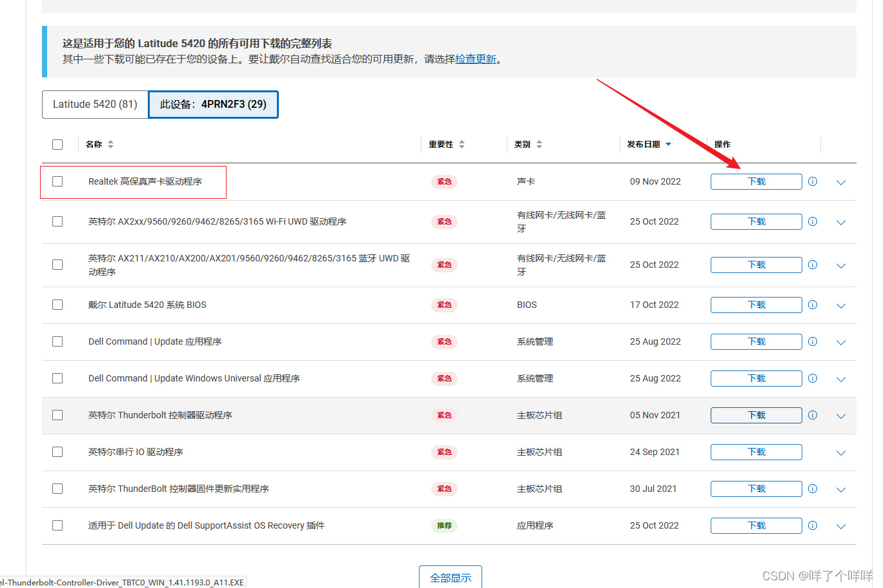The image size is (883, 588).
Task: Check the Thunderbolt 控制器驱动程序 checkbox
Action: pos(57,415)
